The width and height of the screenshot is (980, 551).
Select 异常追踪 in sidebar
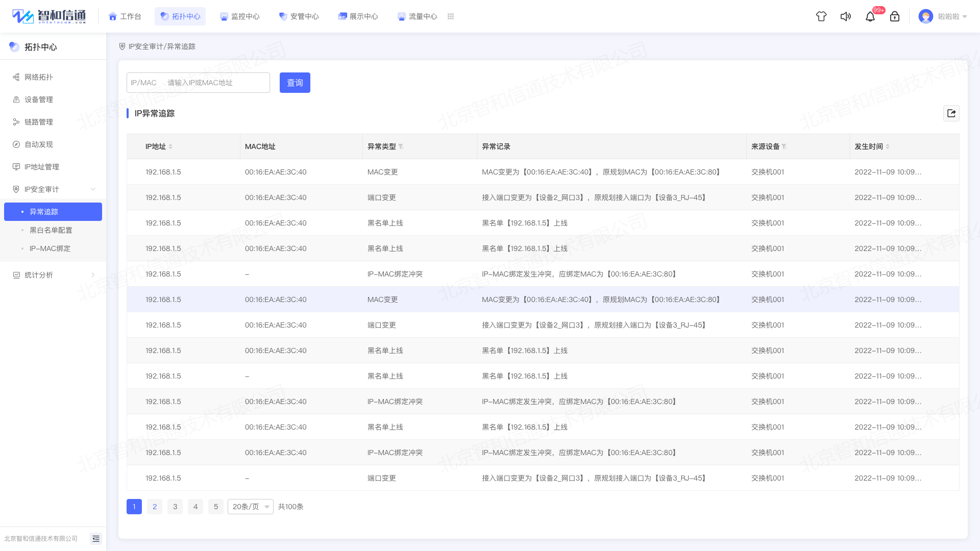[53, 212]
